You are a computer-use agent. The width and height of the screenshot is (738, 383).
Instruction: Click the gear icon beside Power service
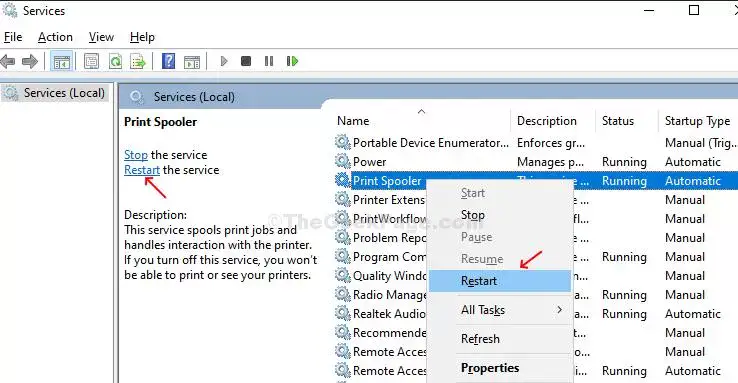tap(343, 161)
